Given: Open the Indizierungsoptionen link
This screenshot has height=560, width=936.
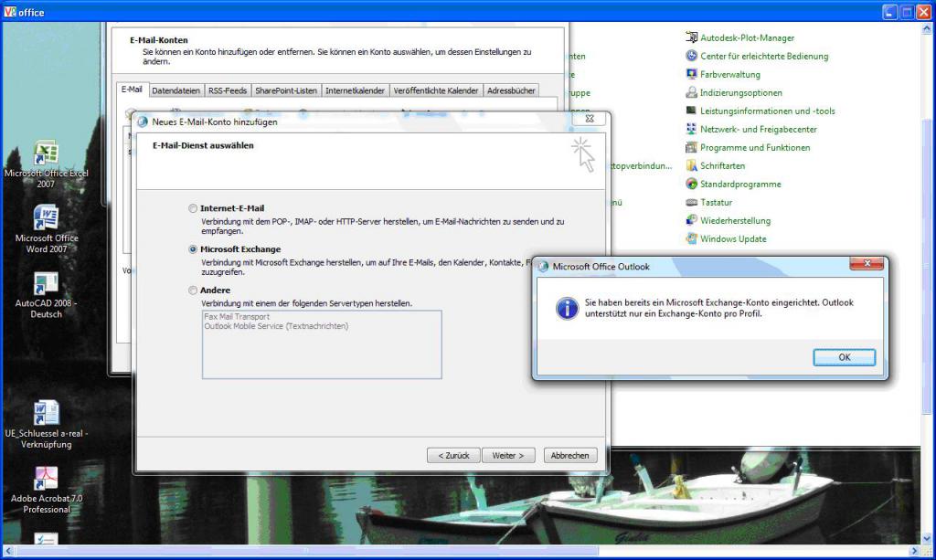Looking at the screenshot, I should (x=740, y=92).
